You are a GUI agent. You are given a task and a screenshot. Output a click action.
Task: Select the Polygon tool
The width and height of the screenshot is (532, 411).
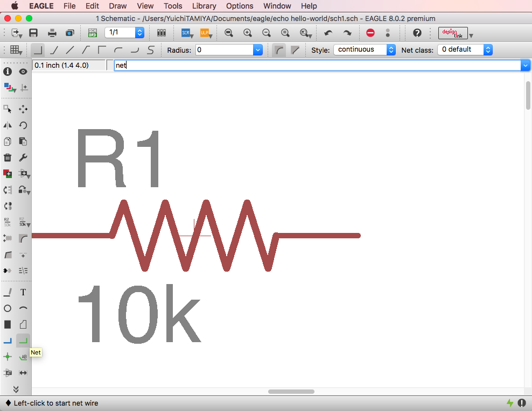point(23,324)
